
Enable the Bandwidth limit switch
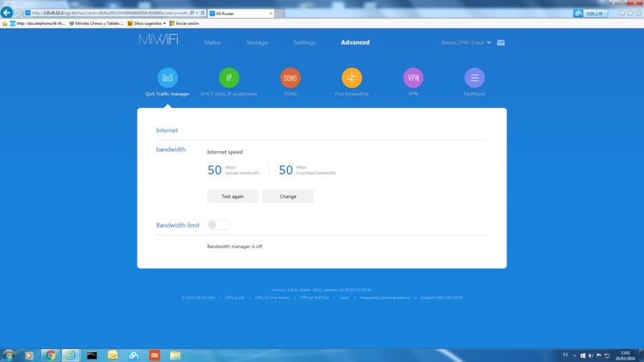point(218,225)
